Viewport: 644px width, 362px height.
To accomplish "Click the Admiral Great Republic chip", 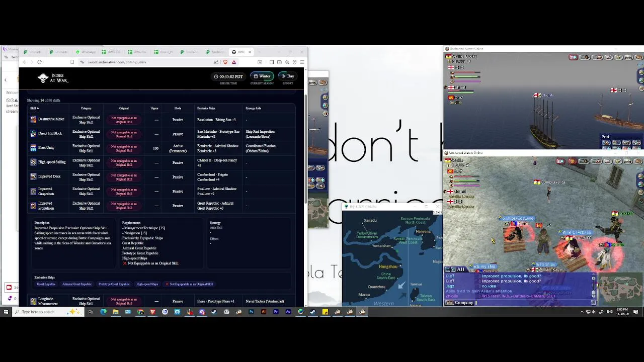I will pos(77,284).
